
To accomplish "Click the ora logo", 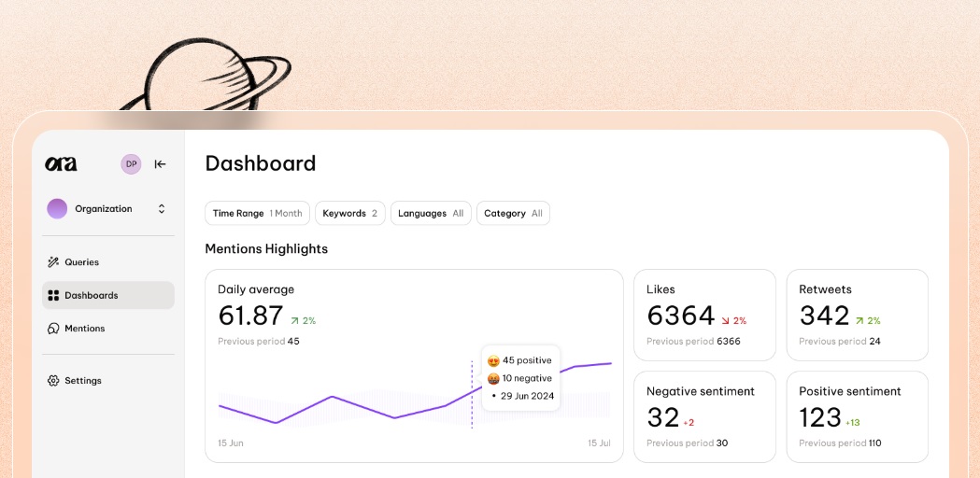I will click(62, 164).
